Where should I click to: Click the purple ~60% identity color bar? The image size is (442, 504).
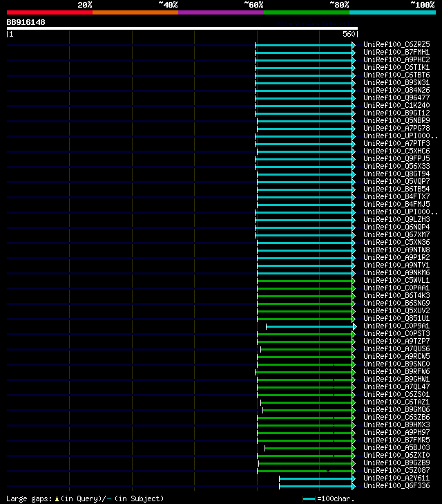click(x=221, y=12)
